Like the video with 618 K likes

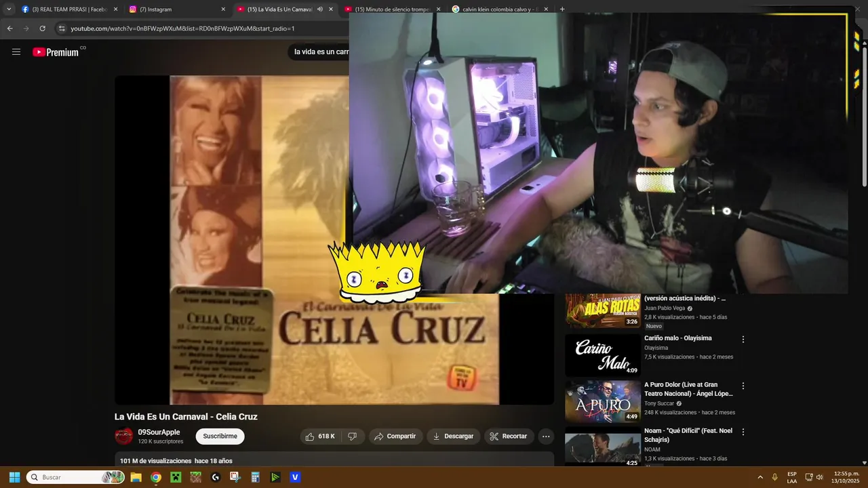(x=320, y=436)
